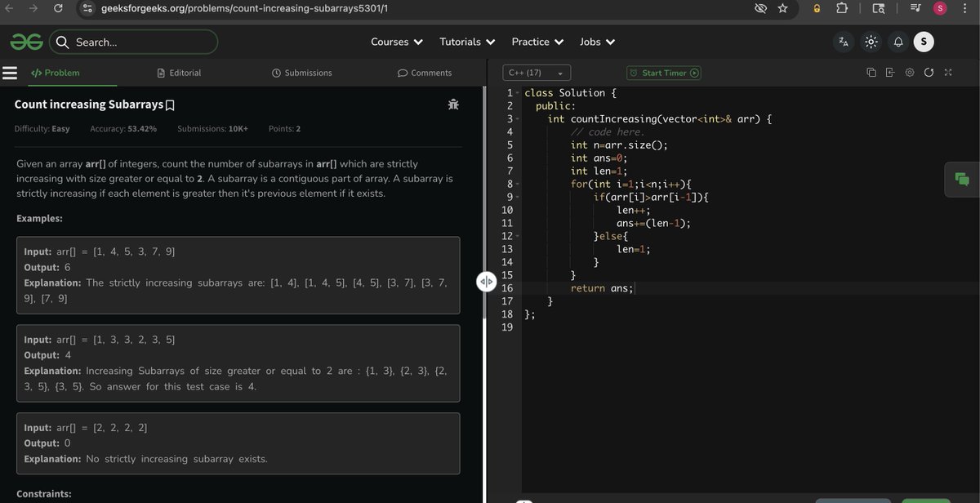980x503 pixels.
Task: Open the language translate icon
Action: (x=844, y=42)
